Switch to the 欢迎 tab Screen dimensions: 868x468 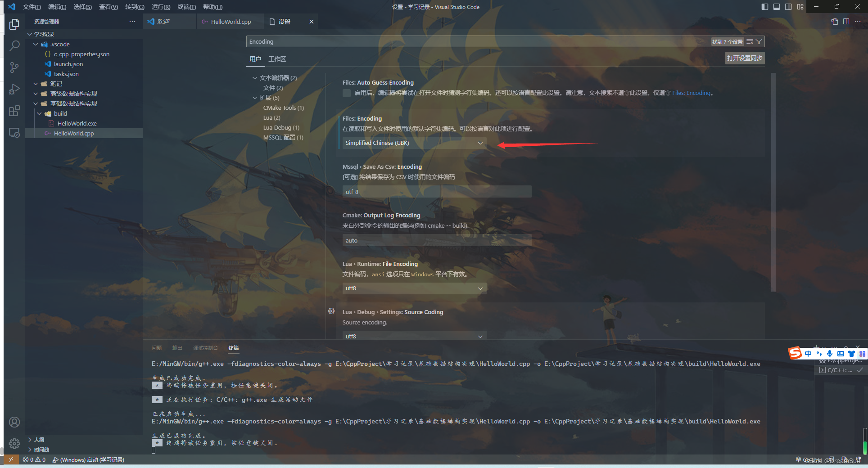pyautogui.click(x=170, y=22)
